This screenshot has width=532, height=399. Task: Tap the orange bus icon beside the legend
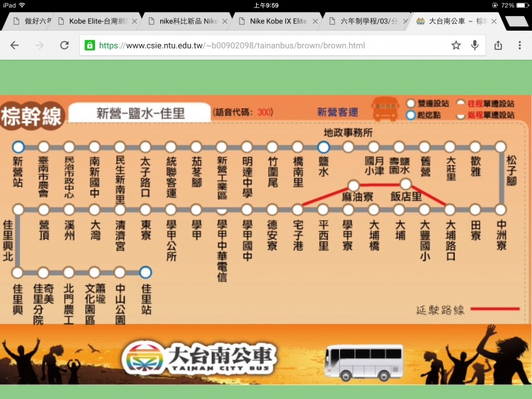[386, 110]
